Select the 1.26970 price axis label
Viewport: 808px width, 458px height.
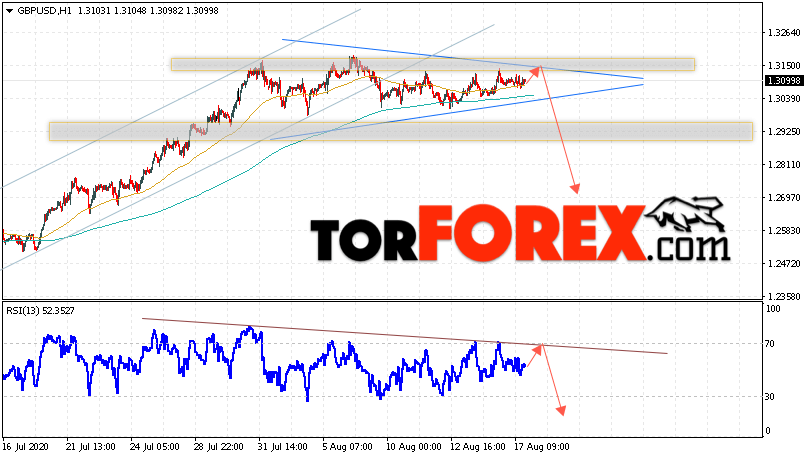(784, 197)
